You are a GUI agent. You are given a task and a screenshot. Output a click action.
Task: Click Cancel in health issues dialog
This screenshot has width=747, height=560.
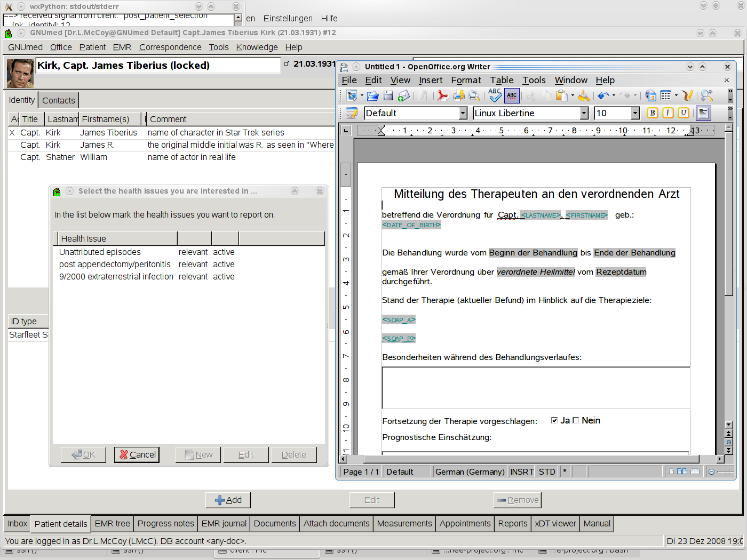[x=137, y=454]
